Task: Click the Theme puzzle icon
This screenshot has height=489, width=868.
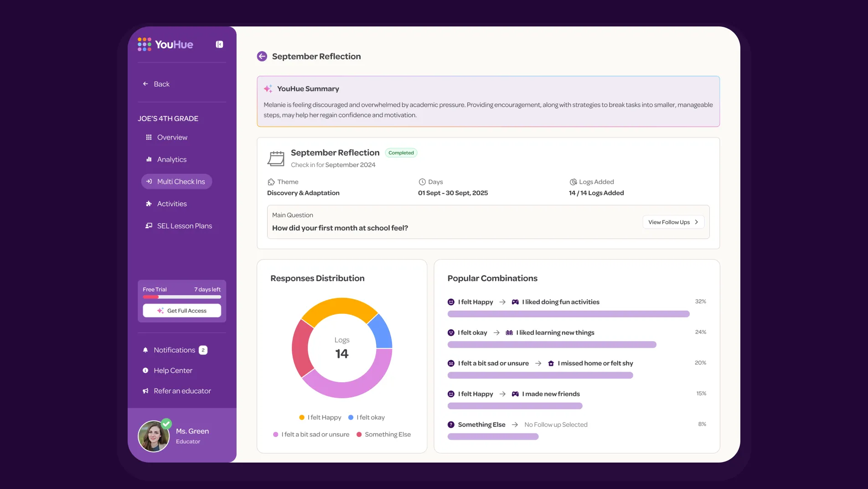Action: click(x=271, y=182)
